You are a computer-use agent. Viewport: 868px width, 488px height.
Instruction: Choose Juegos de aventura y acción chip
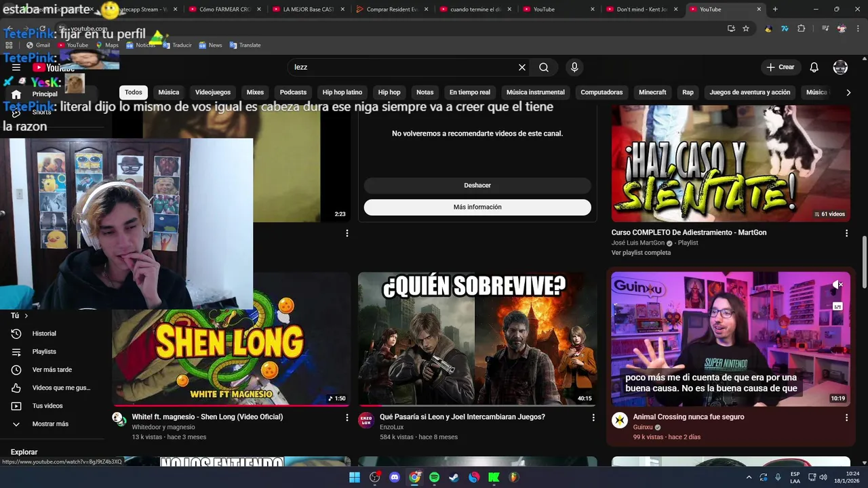tap(750, 92)
